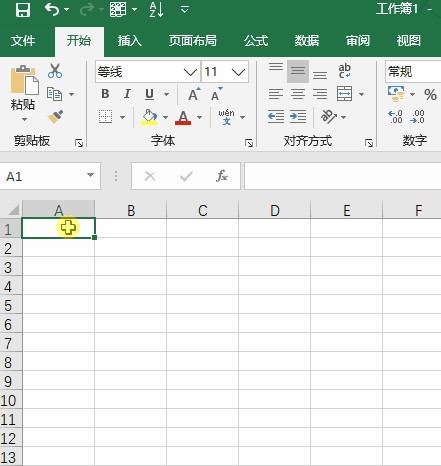The width and height of the screenshot is (441, 466).
Task: Apply the yellow fill color swatch
Action: 149,117
